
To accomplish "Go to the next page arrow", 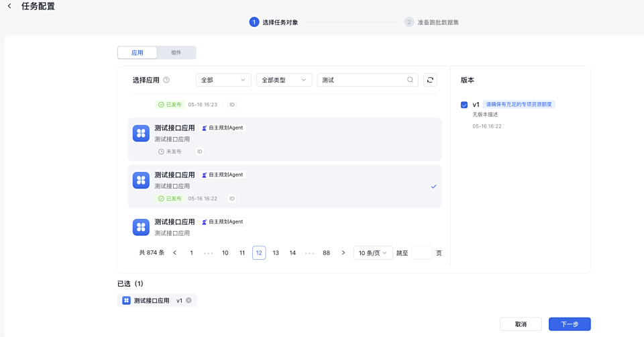I will (x=343, y=253).
